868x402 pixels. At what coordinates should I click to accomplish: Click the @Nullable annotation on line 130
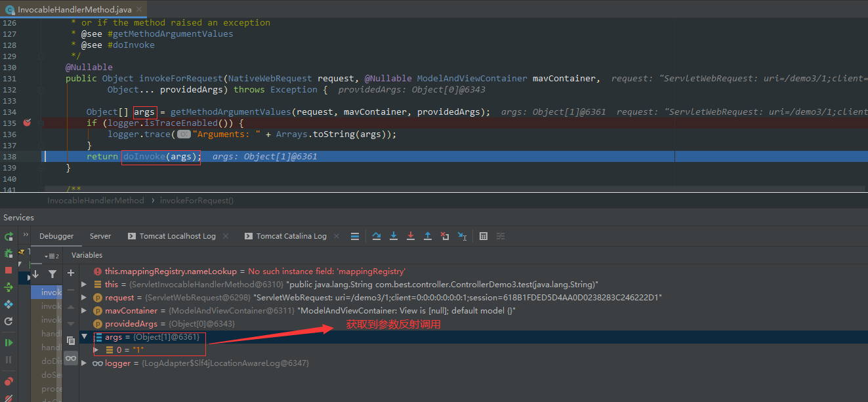(x=89, y=68)
